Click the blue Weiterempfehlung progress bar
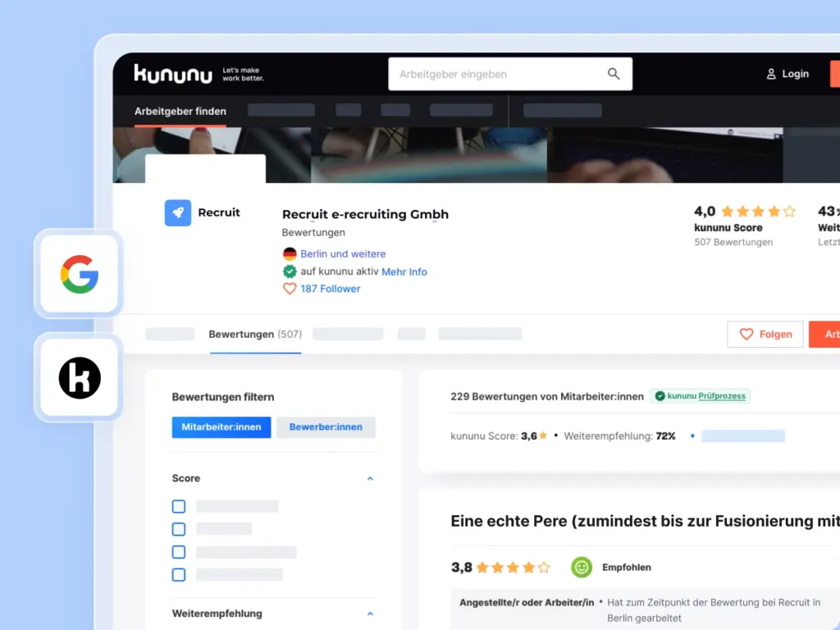The image size is (840, 630). [742, 436]
